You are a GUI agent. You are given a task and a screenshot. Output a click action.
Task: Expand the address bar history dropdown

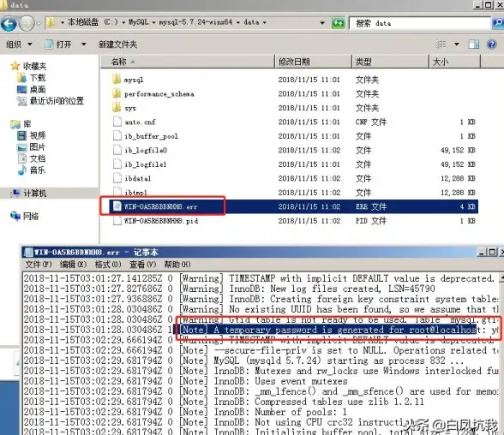[322, 23]
